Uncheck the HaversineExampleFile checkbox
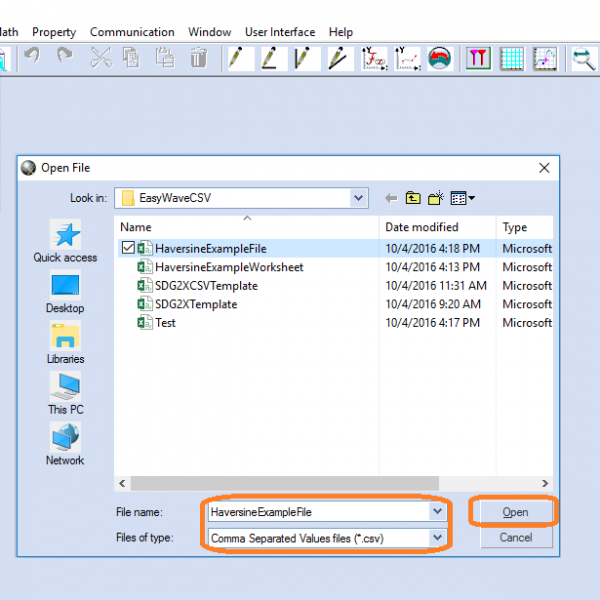The width and height of the screenshot is (600, 600). (126, 248)
